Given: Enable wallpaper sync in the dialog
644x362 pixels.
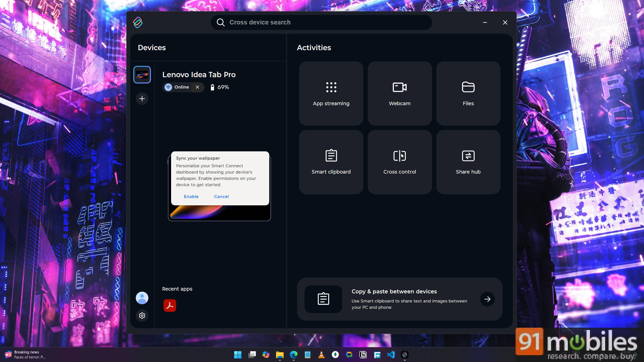Looking at the screenshot, I should (191, 197).
